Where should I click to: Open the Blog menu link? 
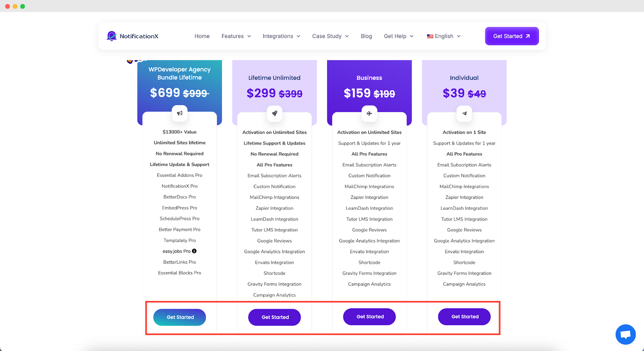tap(366, 36)
